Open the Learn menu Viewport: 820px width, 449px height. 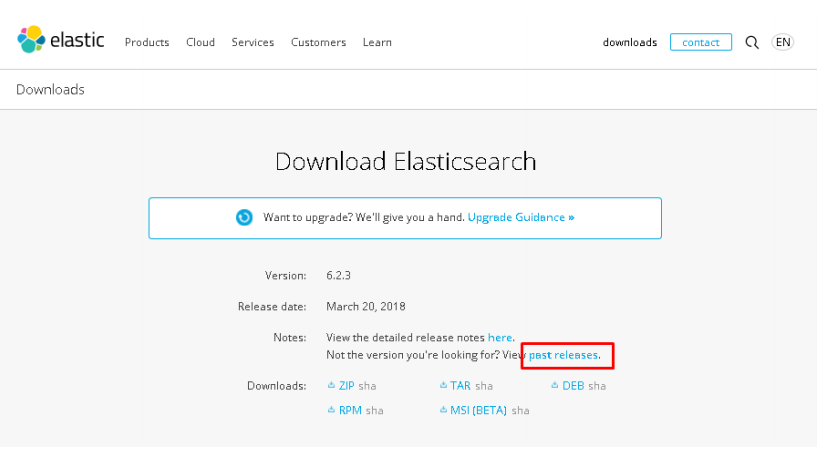[377, 42]
